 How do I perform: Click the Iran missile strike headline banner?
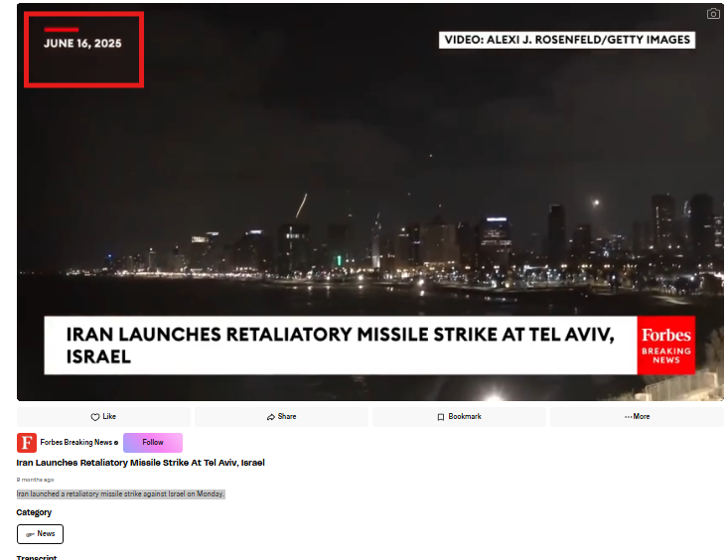click(340, 346)
